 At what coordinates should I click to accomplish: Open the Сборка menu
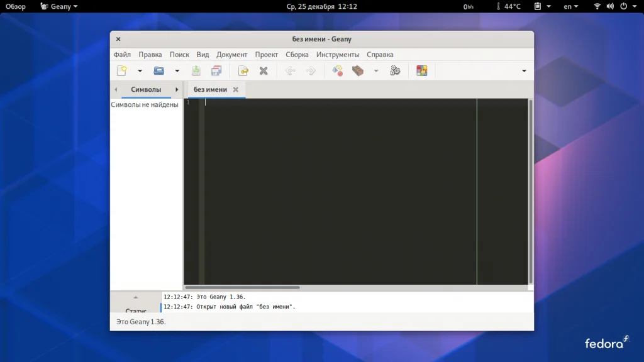(297, 55)
